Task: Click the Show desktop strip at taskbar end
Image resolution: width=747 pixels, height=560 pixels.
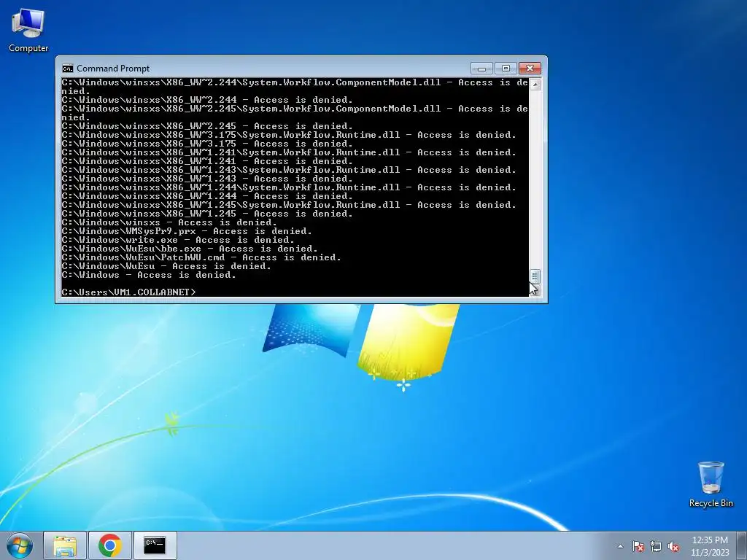Action: [x=742, y=545]
